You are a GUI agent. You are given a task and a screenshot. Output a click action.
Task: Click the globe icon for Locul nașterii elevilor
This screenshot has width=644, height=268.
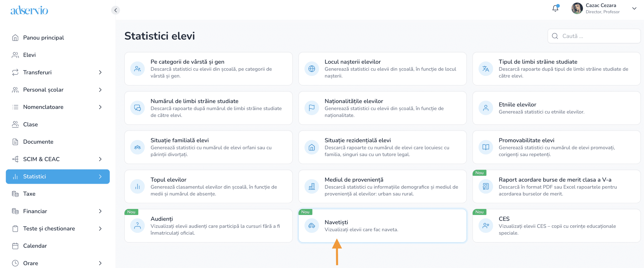pyautogui.click(x=311, y=69)
